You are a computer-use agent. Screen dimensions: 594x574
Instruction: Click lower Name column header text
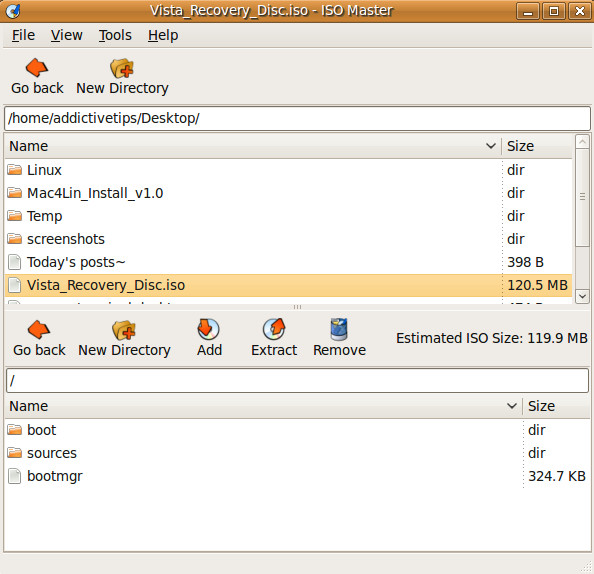tap(29, 406)
